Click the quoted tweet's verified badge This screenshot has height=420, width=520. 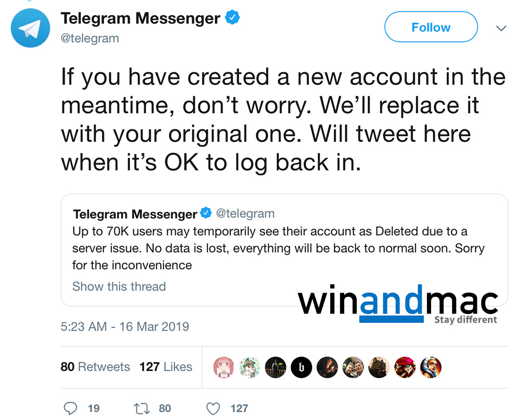point(206,214)
